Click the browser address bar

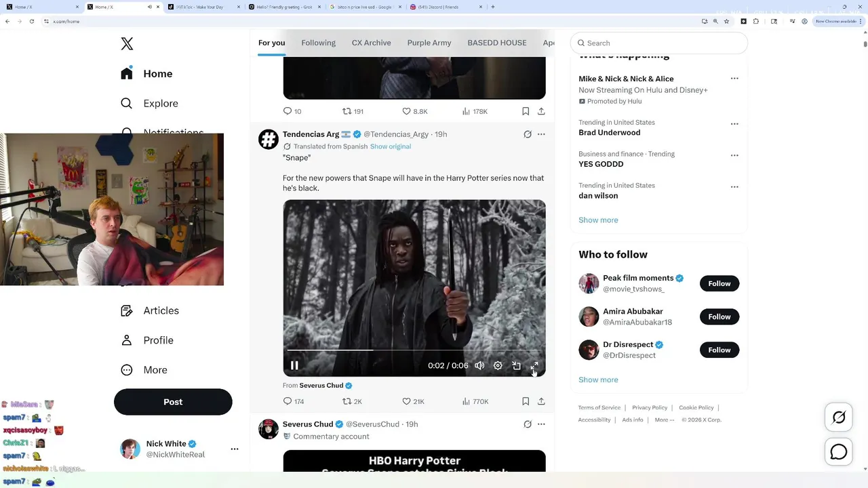[x=370, y=21]
